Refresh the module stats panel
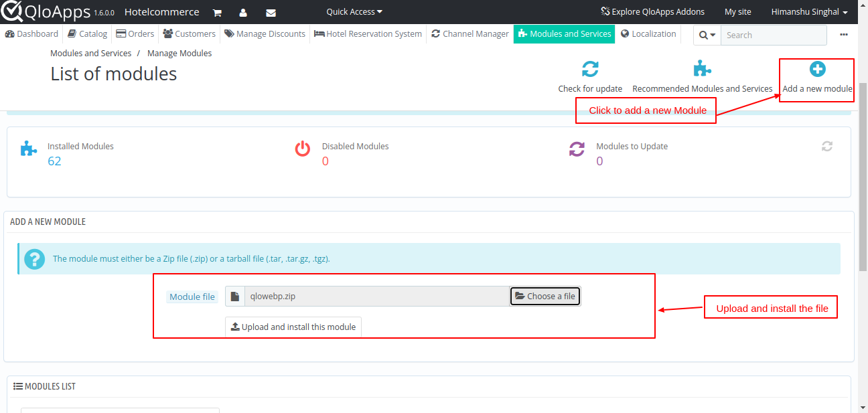Image resolution: width=868 pixels, height=413 pixels. pos(827,146)
